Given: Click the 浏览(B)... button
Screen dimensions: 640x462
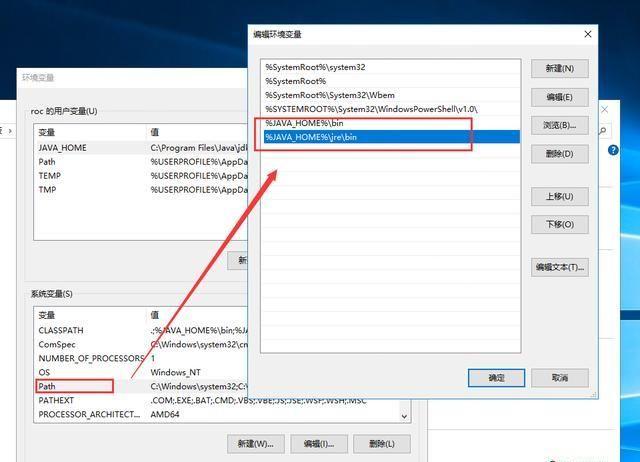Looking at the screenshot, I should pyautogui.click(x=560, y=125).
